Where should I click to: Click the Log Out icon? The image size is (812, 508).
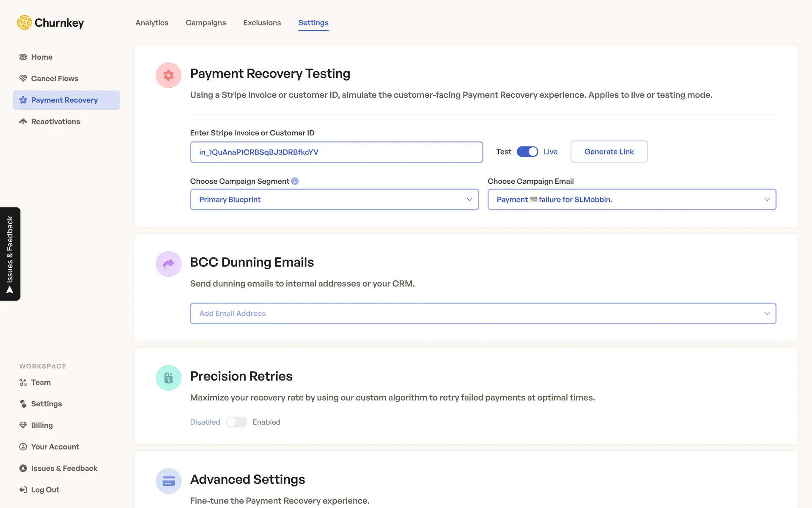click(x=23, y=490)
